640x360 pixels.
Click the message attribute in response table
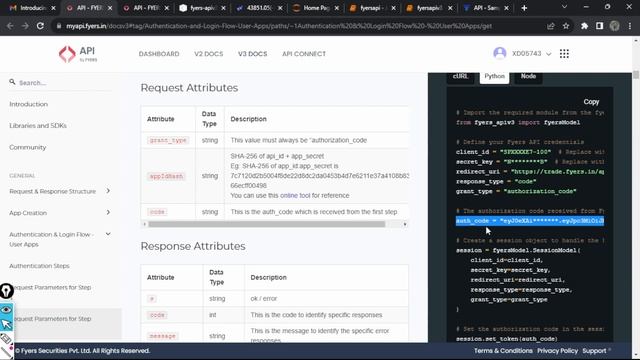162,336
